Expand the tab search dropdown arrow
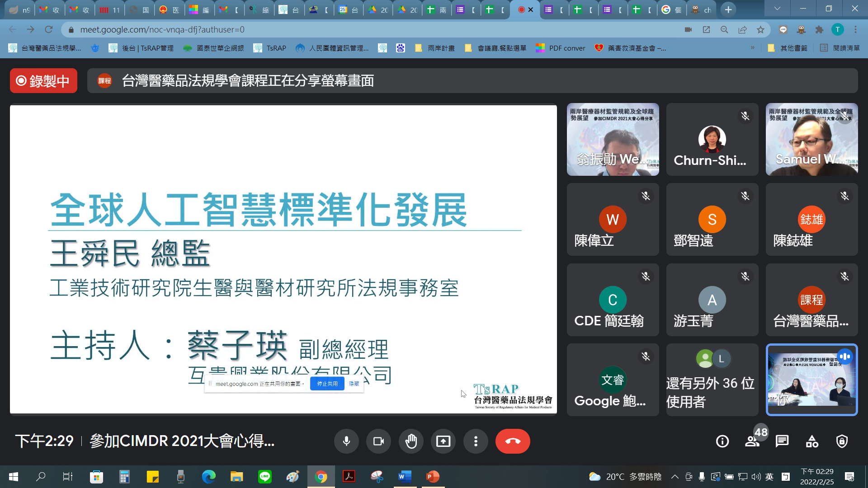 [x=777, y=9]
